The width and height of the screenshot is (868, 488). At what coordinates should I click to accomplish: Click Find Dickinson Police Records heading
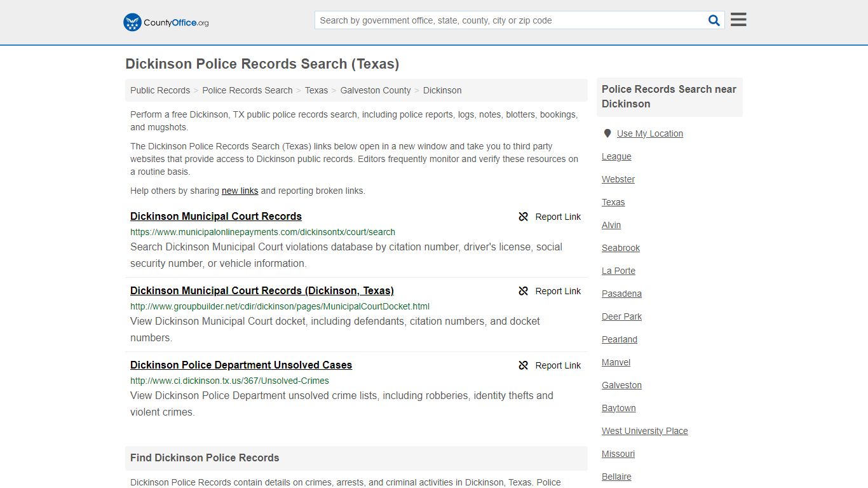click(x=205, y=457)
